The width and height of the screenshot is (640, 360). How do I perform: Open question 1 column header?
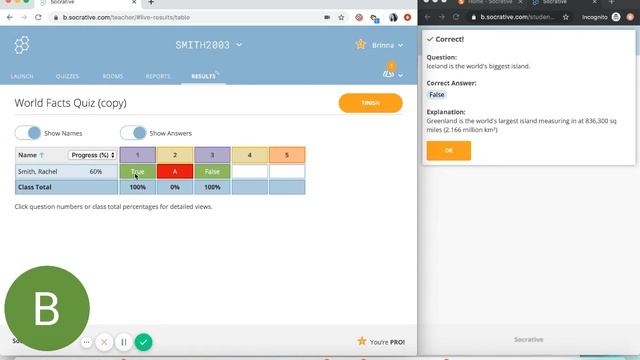(x=138, y=155)
